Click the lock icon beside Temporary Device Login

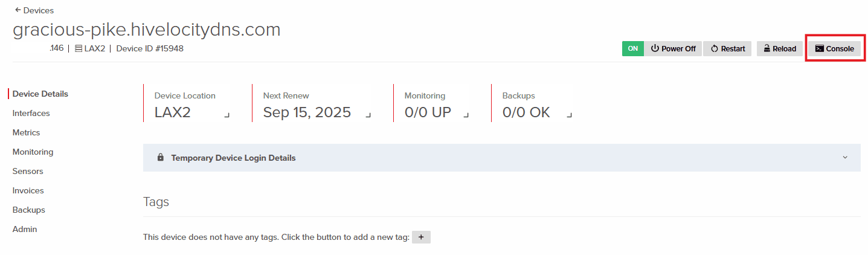(x=161, y=158)
